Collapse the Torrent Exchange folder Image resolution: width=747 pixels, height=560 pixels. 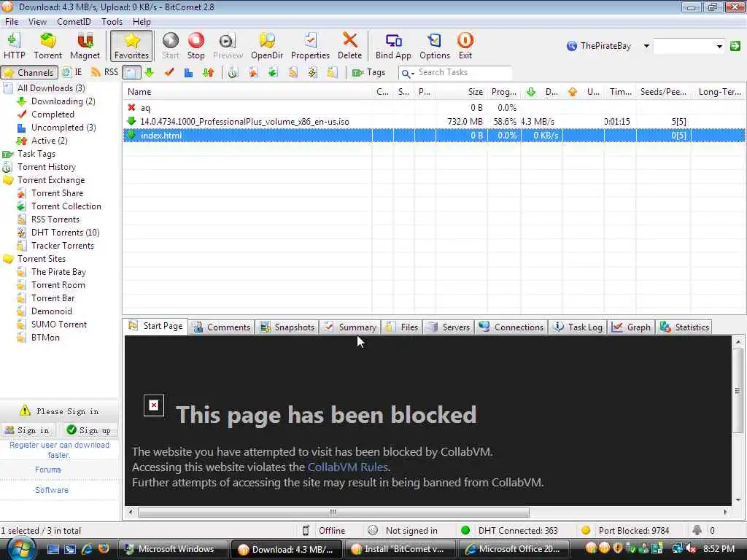coord(51,180)
